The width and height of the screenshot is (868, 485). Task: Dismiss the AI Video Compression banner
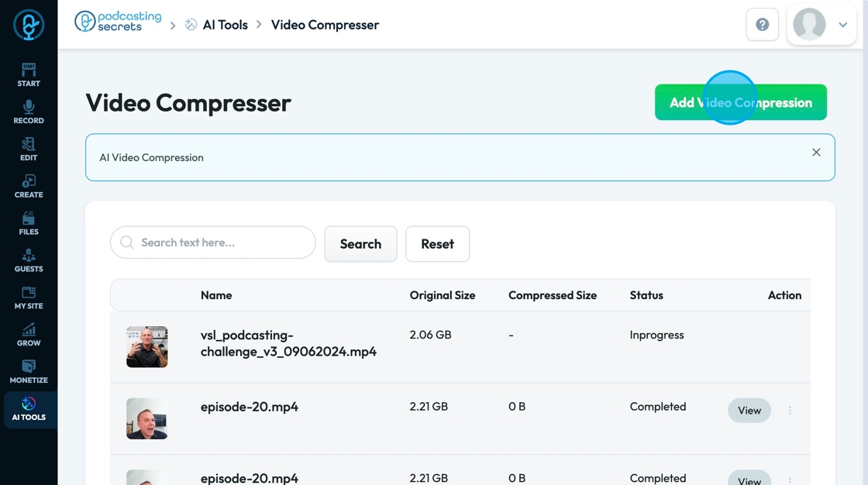(816, 153)
